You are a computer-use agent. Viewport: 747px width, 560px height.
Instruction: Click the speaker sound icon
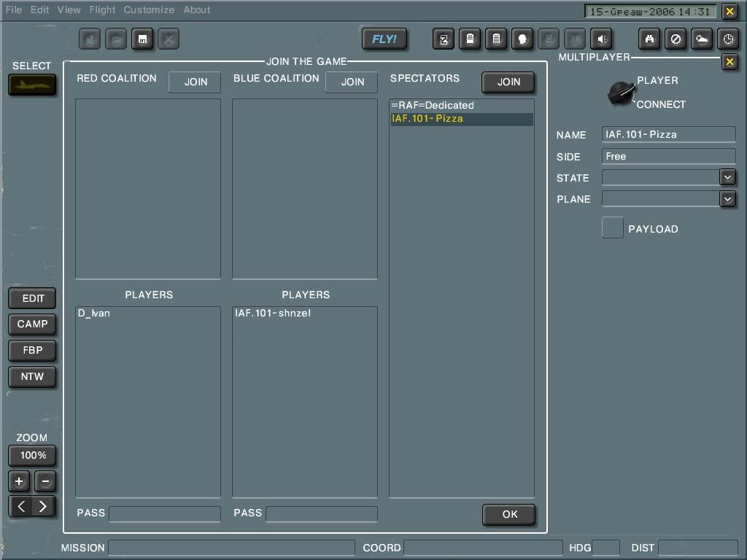click(601, 39)
